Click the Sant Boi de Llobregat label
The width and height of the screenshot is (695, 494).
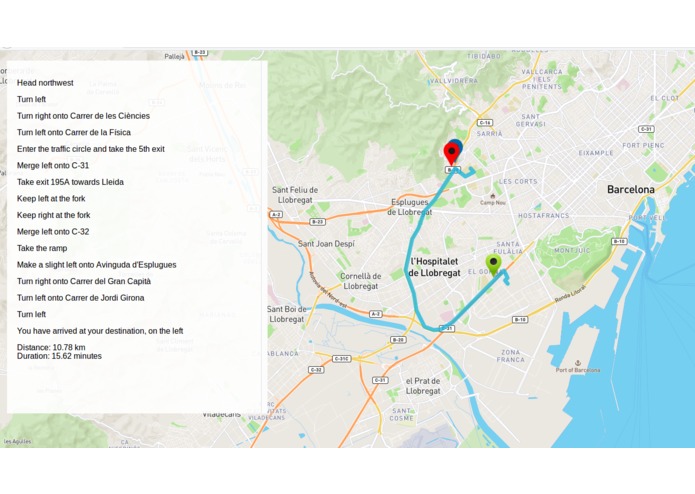coord(286,314)
